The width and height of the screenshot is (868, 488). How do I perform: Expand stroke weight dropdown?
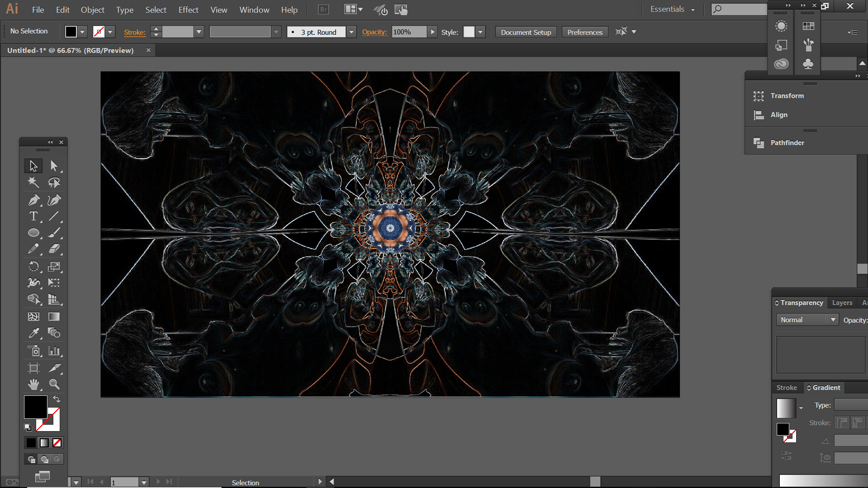click(x=199, y=32)
